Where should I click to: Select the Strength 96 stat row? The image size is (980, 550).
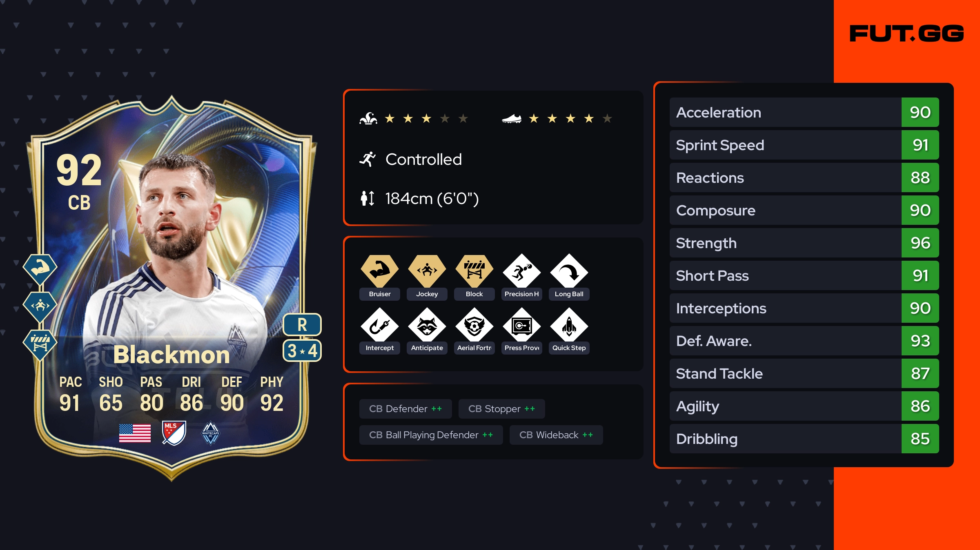click(x=804, y=243)
